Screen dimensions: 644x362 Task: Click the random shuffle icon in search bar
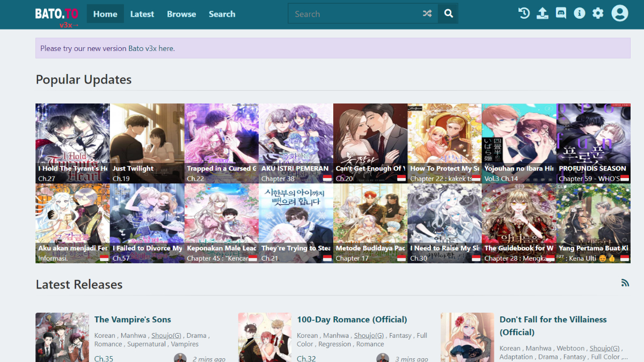click(427, 14)
